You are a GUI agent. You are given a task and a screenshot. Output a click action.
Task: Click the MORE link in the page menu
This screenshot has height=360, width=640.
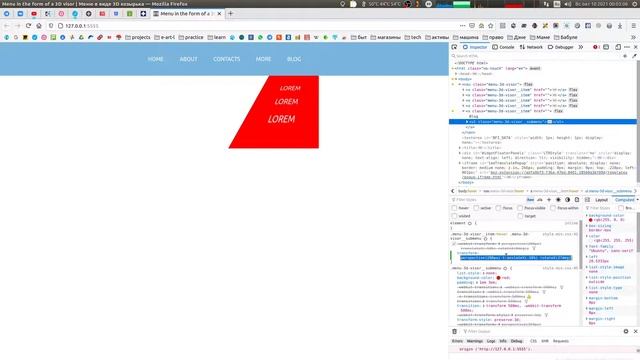[x=263, y=59]
